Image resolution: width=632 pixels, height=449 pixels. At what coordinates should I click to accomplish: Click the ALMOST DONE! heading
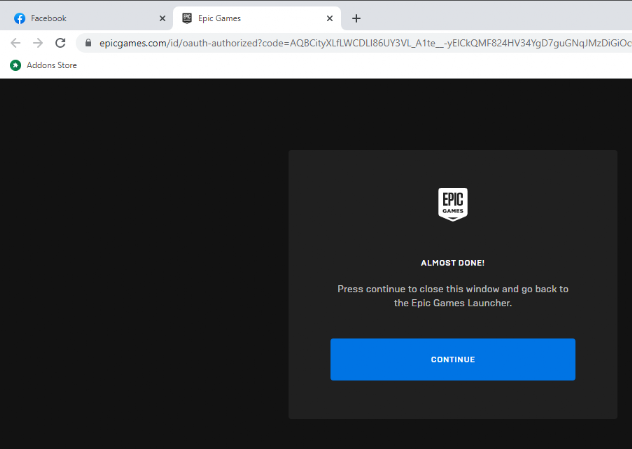(453, 263)
